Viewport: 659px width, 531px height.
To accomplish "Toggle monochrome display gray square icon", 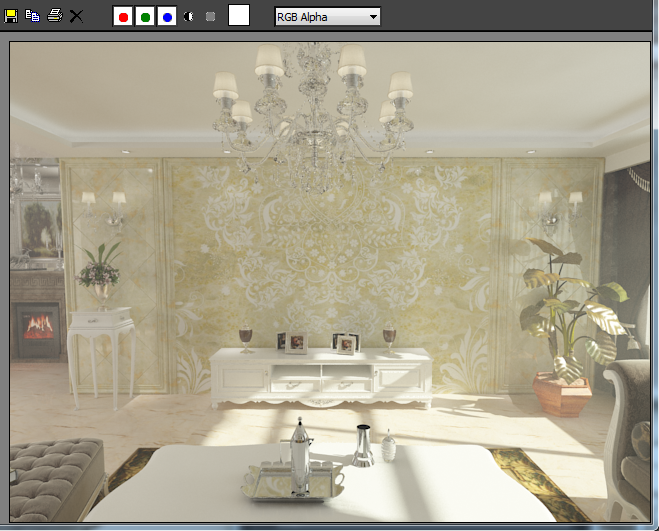I will pos(211,16).
